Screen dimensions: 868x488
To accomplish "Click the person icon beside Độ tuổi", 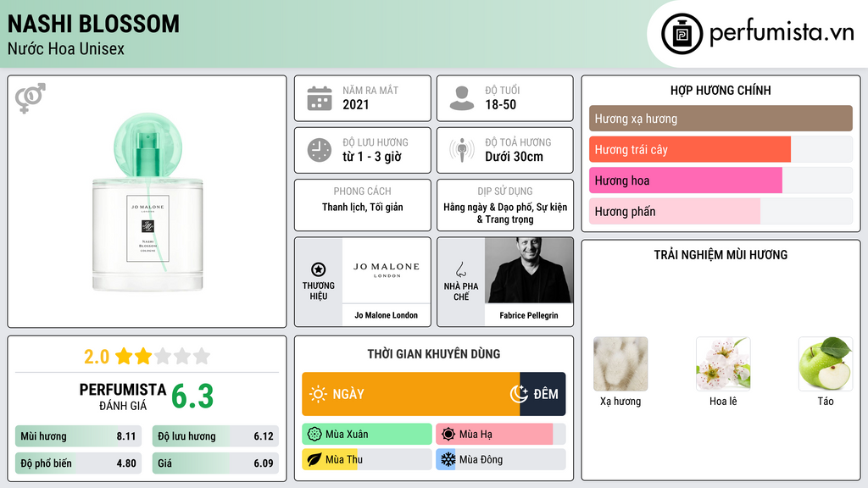I will click(x=462, y=98).
